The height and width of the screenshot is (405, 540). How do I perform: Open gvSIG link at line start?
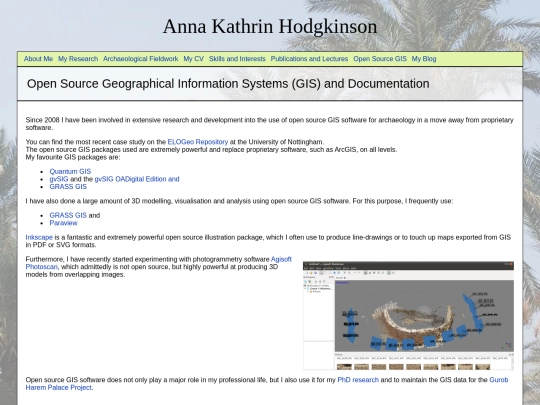[59, 179]
